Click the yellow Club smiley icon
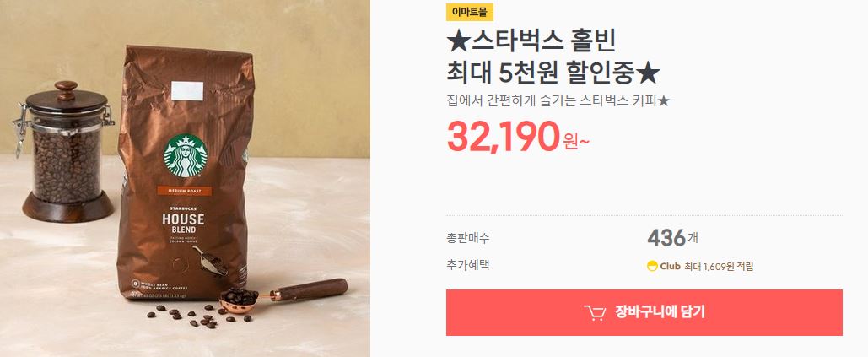The height and width of the screenshot is (357, 868). pyautogui.click(x=652, y=266)
